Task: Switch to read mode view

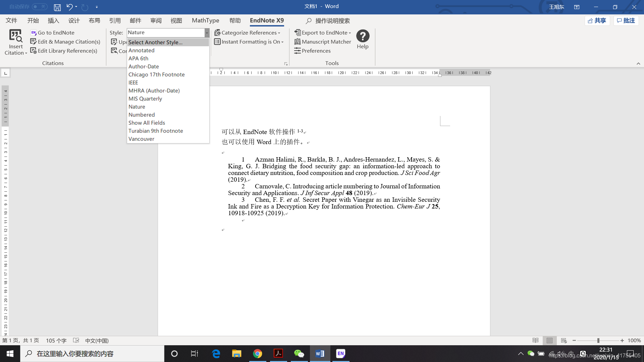Action: [535, 341]
